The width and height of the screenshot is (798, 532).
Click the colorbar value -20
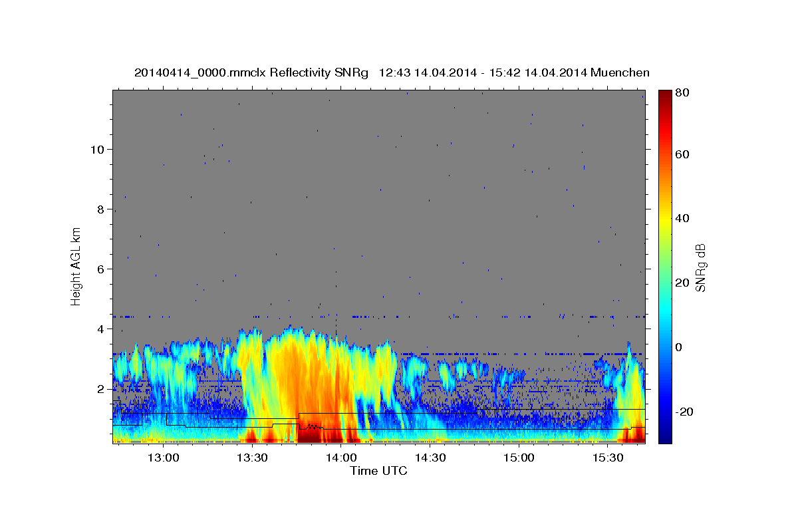[x=683, y=412]
